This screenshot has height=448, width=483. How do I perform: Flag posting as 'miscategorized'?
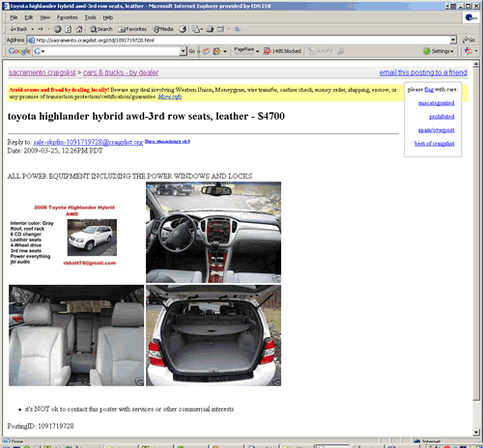click(436, 103)
